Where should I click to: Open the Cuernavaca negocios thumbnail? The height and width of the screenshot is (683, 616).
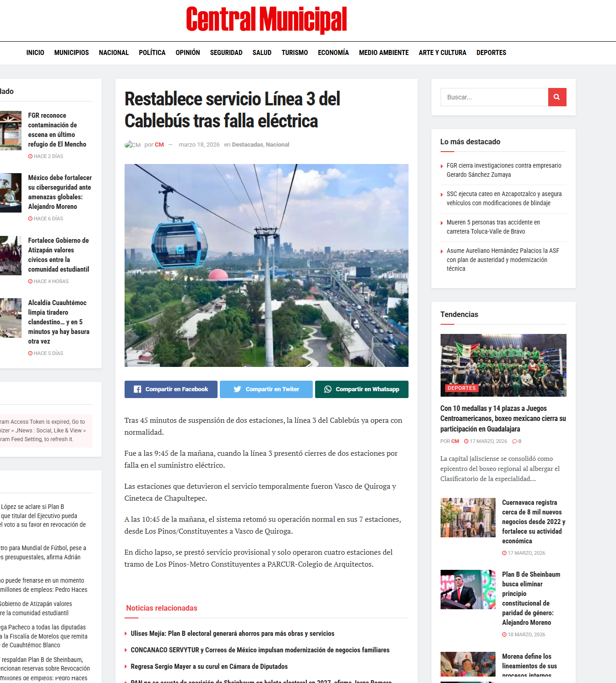[468, 518]
